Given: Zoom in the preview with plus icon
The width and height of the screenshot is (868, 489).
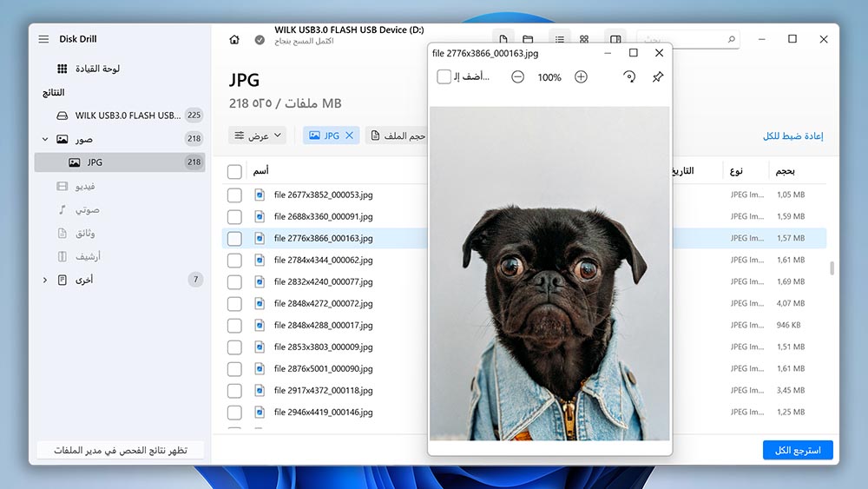Looking at the screenshot, I should [581, 77].
